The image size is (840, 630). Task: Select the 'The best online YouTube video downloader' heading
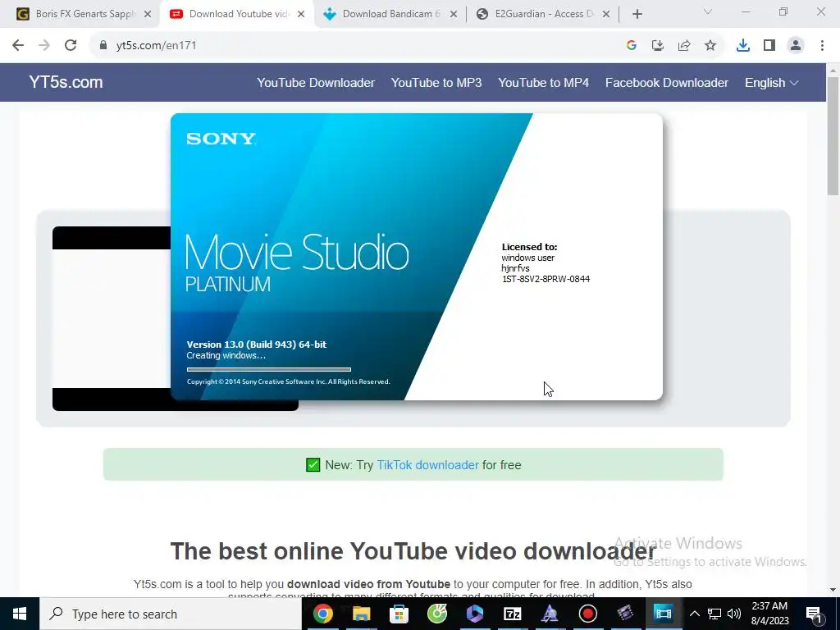[x=413, y=551]
